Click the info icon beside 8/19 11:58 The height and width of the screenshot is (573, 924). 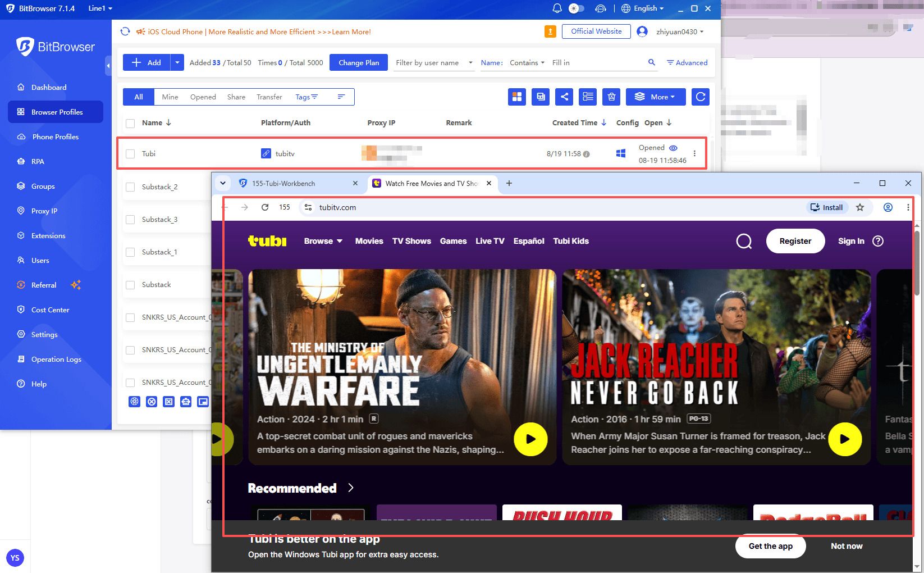586,154
